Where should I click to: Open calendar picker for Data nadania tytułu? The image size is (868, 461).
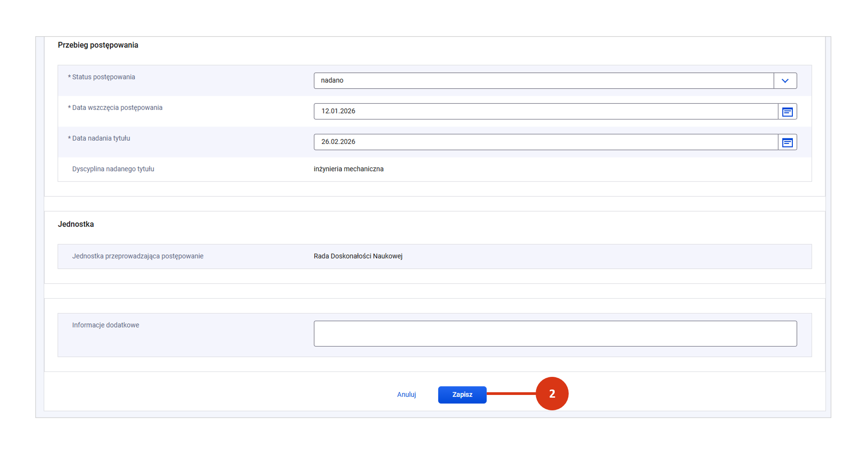tap(787, 143)
